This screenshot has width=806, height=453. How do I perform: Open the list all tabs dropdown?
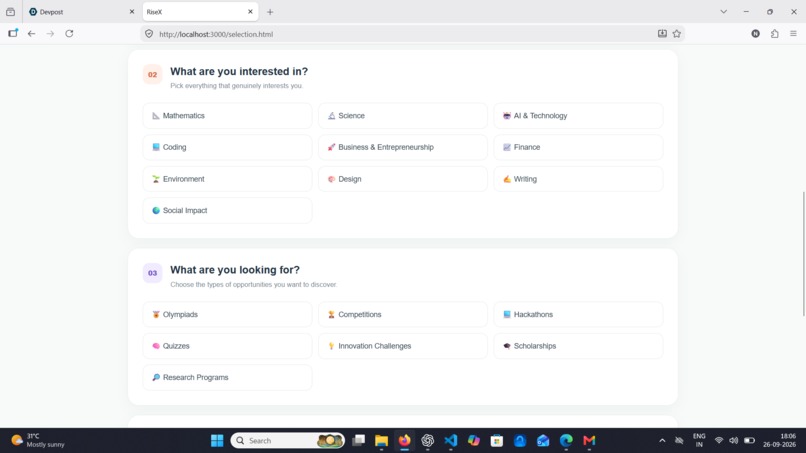coord(723,12)
